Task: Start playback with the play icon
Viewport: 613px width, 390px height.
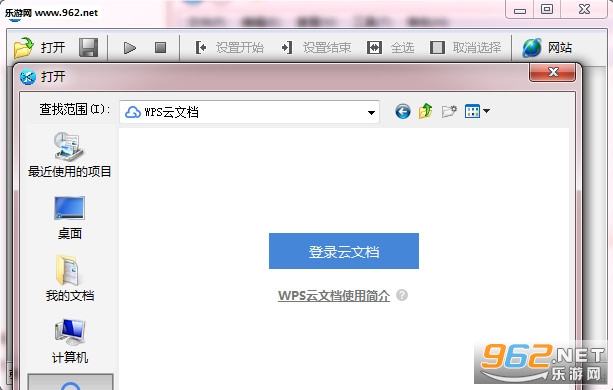Action: (130, 48)
